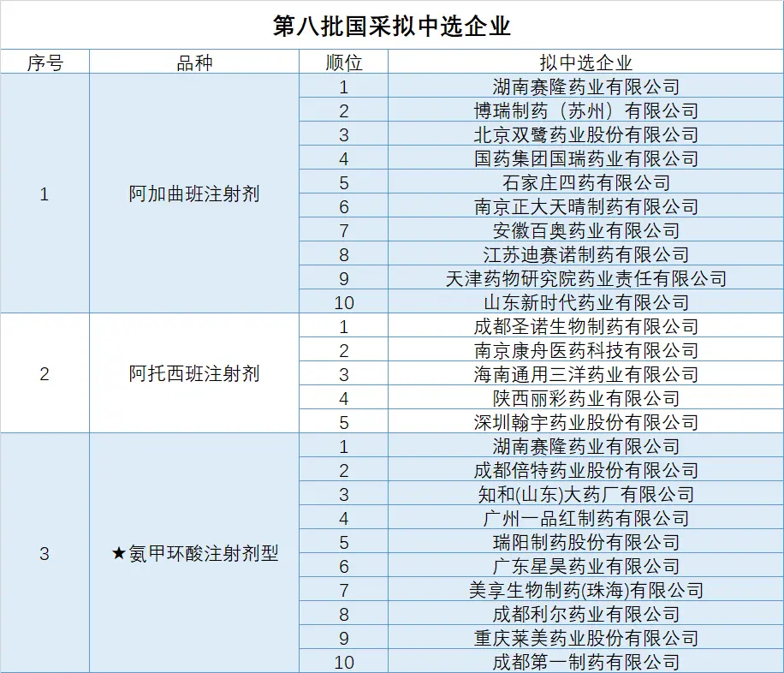Click the ★氨甲环酸注射剂型 product cell
784x673 pixels.
[x=194, y=553]
